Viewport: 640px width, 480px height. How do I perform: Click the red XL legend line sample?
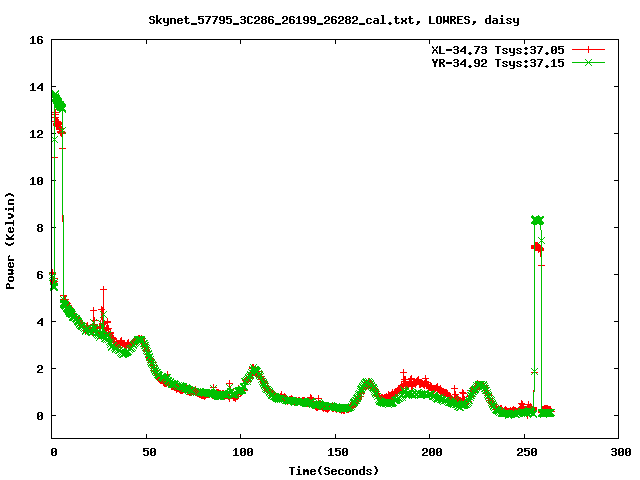[589, 49]
